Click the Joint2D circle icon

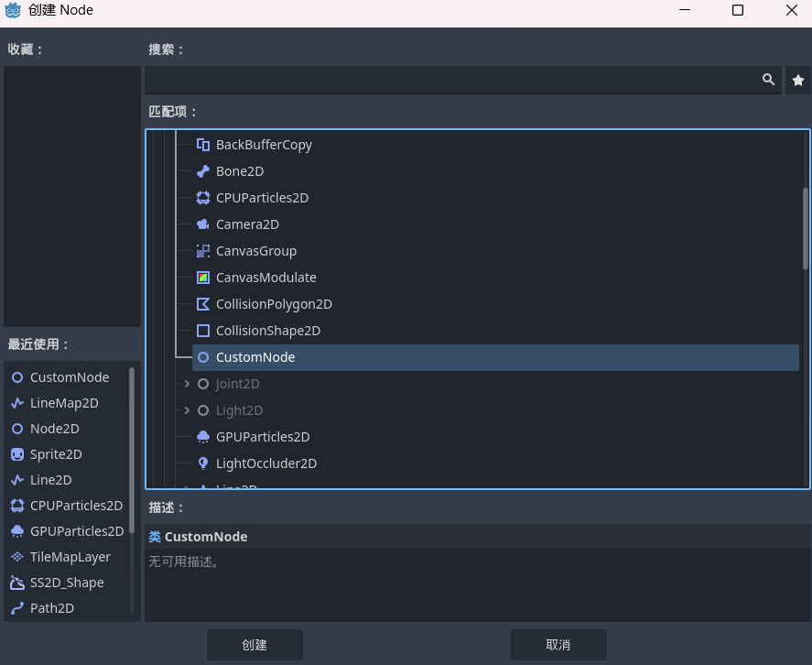click(x=203, y=384)
